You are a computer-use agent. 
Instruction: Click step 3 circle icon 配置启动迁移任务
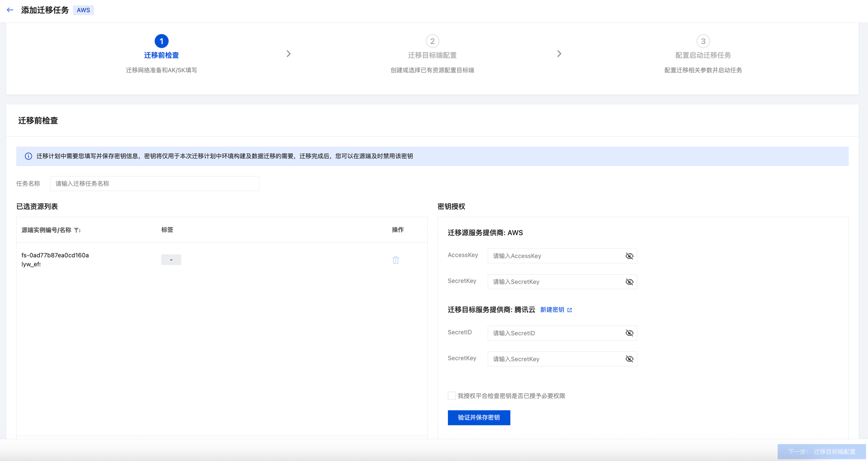click(x=703, y=41)
